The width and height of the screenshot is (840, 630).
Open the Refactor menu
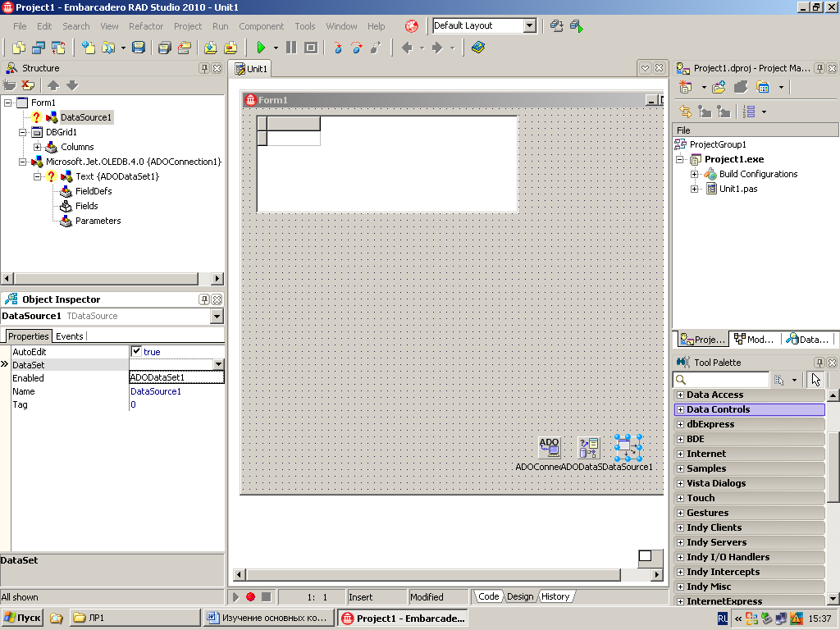[146, 26]
